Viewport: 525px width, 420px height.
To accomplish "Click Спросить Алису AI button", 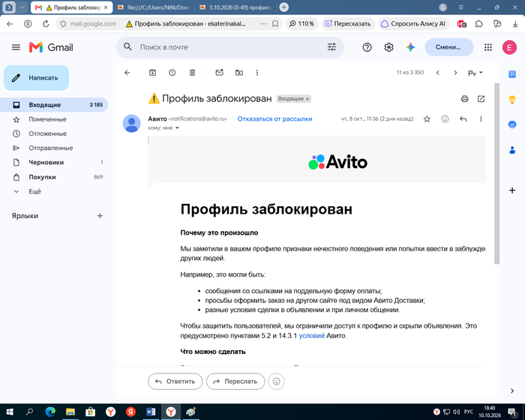I will (x=413, y=24).
